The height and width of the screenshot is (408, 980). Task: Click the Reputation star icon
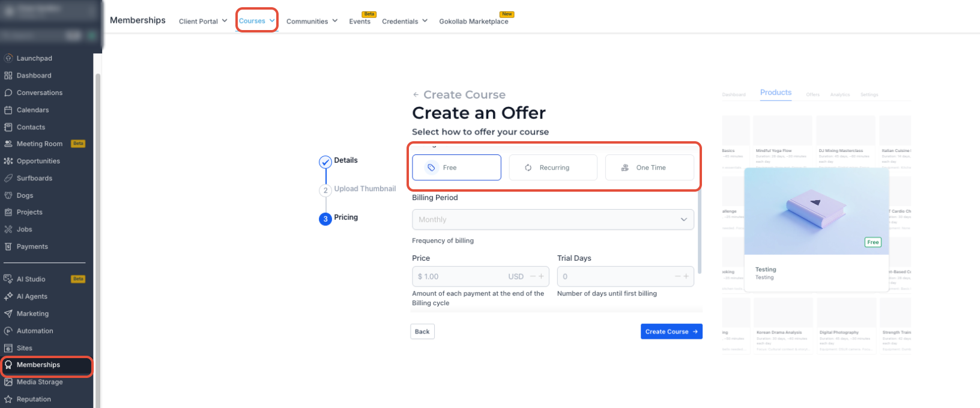pos(8,399)
